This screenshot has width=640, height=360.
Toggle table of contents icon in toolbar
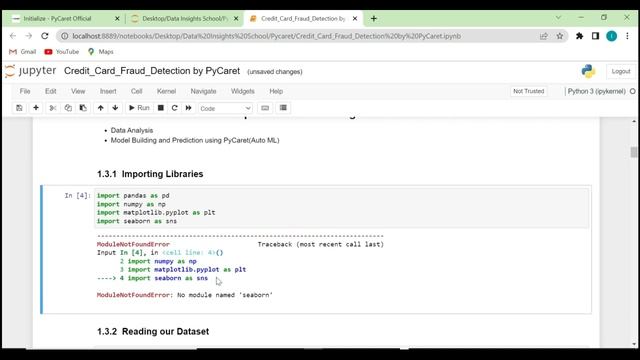[283, 108]
